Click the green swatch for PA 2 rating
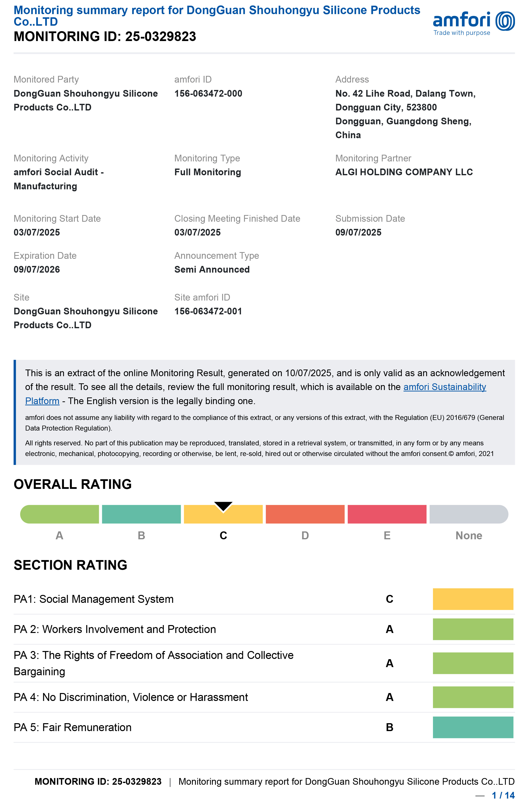Viewport: 532px width, 804px height. pyautogui.click(x=473, y=629)
